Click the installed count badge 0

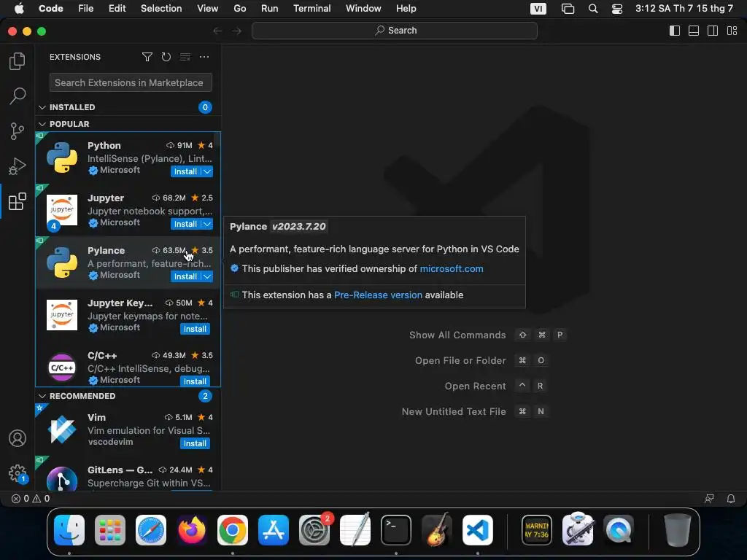(205, 108)
